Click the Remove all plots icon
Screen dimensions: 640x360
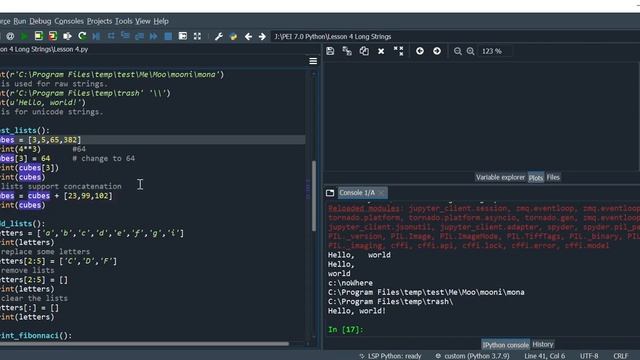point(398,51)
